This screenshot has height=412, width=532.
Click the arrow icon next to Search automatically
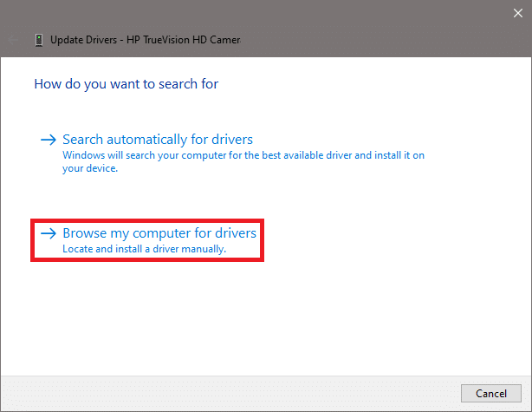(x=49, y=140)
